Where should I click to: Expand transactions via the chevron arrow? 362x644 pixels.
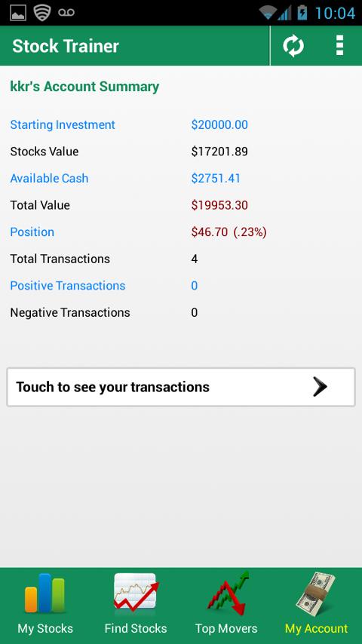pyautogui.click(x=320, y=387)
